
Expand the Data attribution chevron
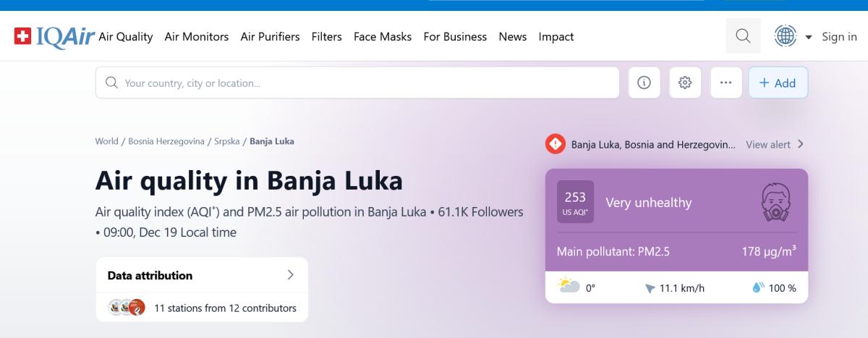290,275
